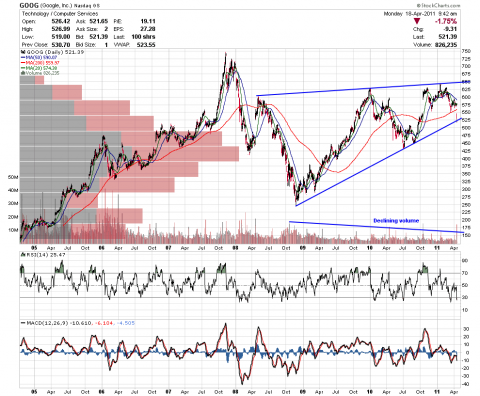Click the blue MA(50) legend entry
The width and height of the screenshot is (480, 396).
pos(40,58)
